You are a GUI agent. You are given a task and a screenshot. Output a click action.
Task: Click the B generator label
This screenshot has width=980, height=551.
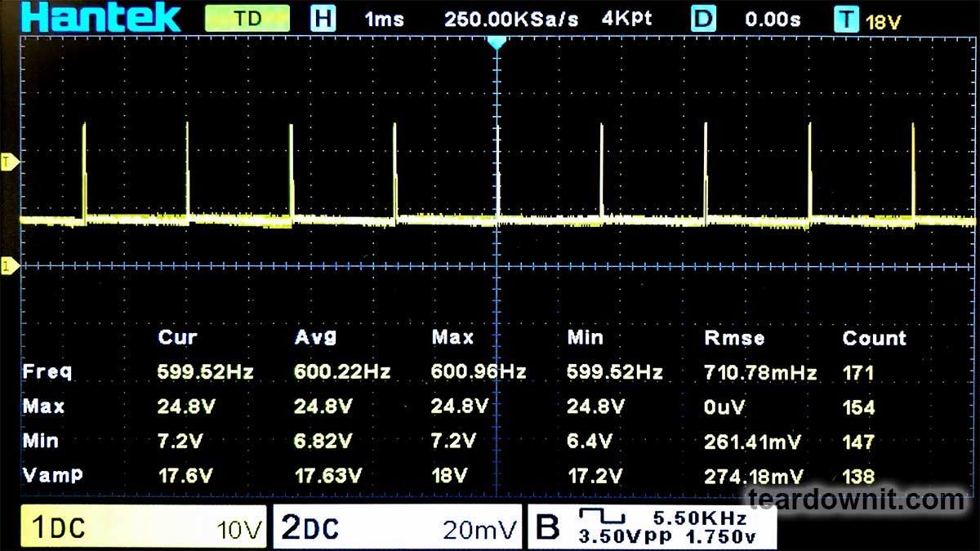[547, 528]
